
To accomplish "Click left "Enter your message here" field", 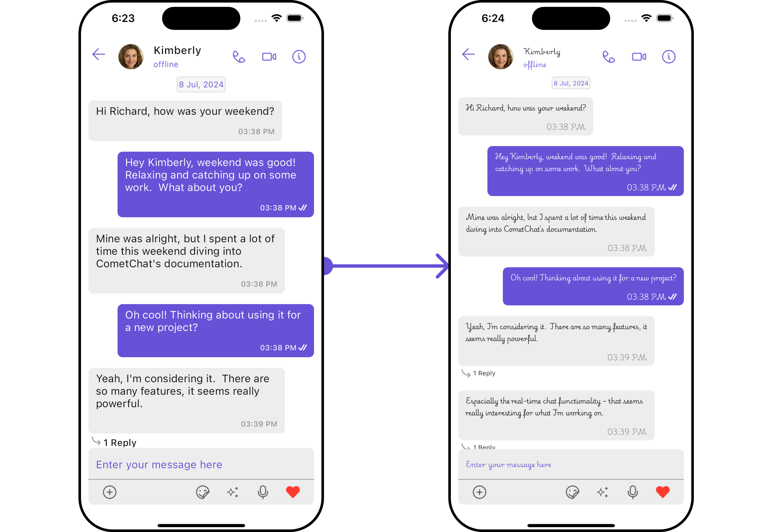I will (x=201, y=464).
